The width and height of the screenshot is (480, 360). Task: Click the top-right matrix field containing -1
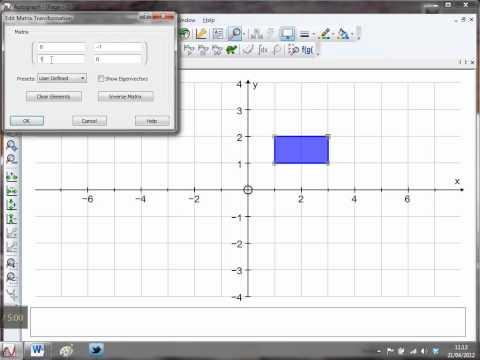click(118, 47)
